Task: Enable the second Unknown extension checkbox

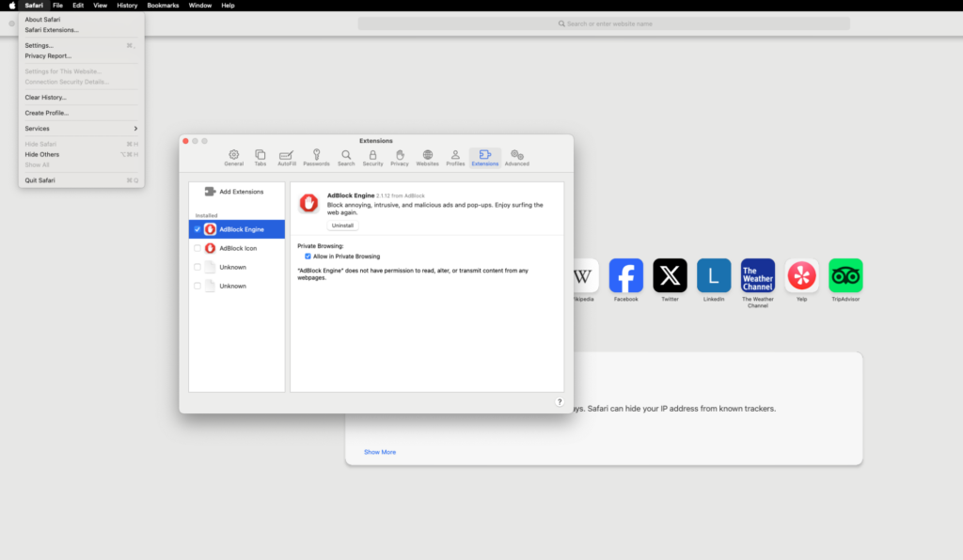Action: click(x=197, y=286)
